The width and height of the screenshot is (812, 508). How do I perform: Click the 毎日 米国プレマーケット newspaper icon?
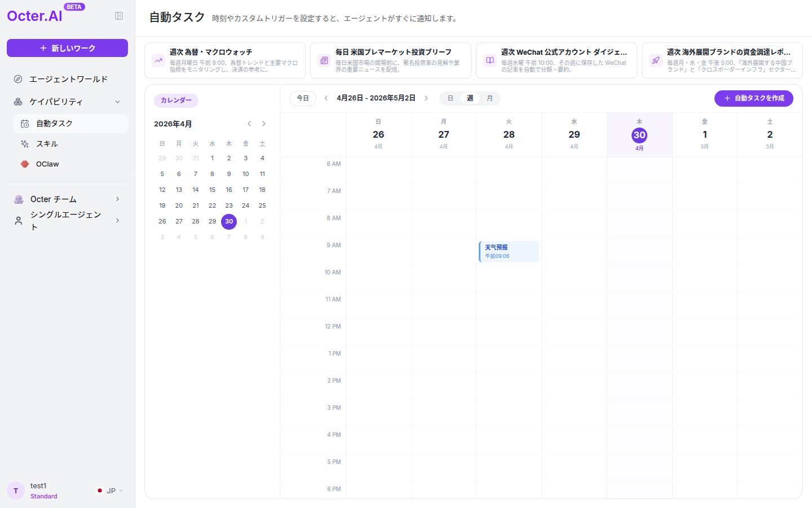[324, 60]
